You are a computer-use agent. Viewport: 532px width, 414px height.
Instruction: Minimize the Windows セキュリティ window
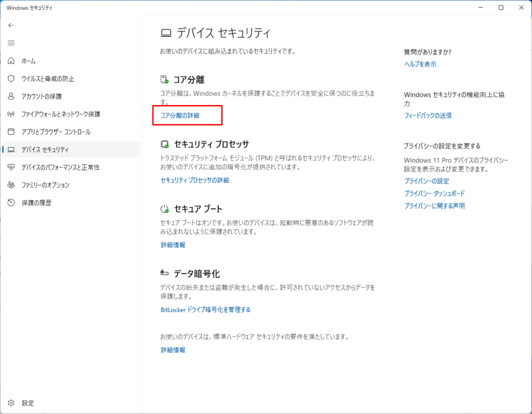point(481,7)
